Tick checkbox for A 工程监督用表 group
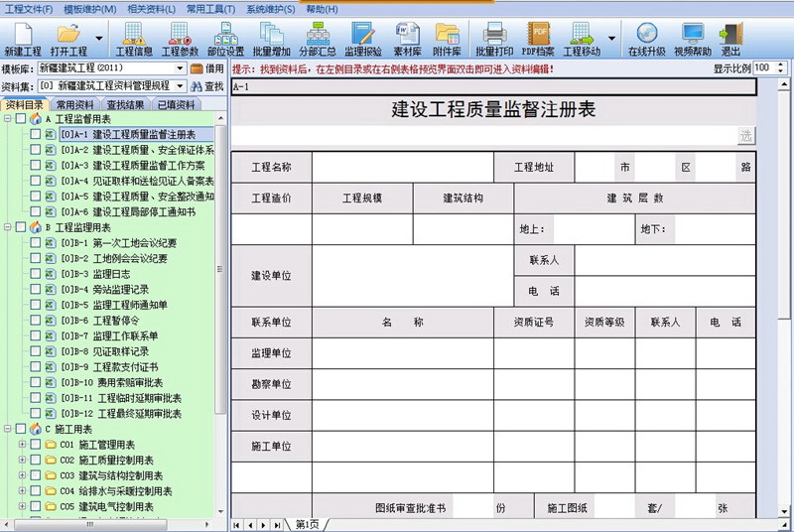This screenshot has height=532, width=794. [x=20, y=118]
